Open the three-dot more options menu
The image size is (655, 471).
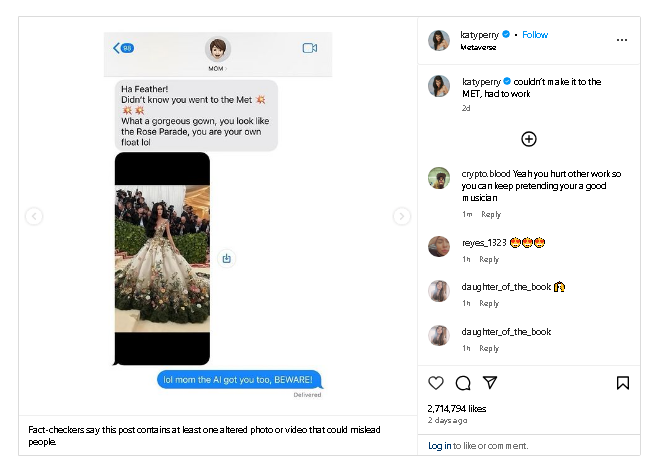coord(622,40)
